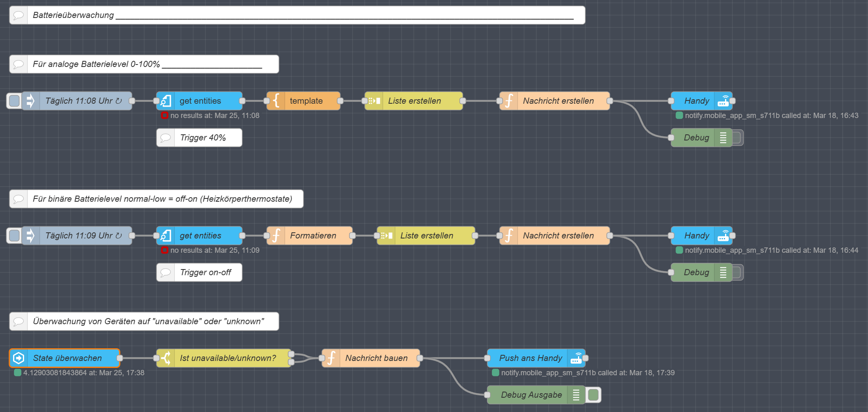
Task: Click the function icon on Nachricht bauen
Action: point(331,358)
